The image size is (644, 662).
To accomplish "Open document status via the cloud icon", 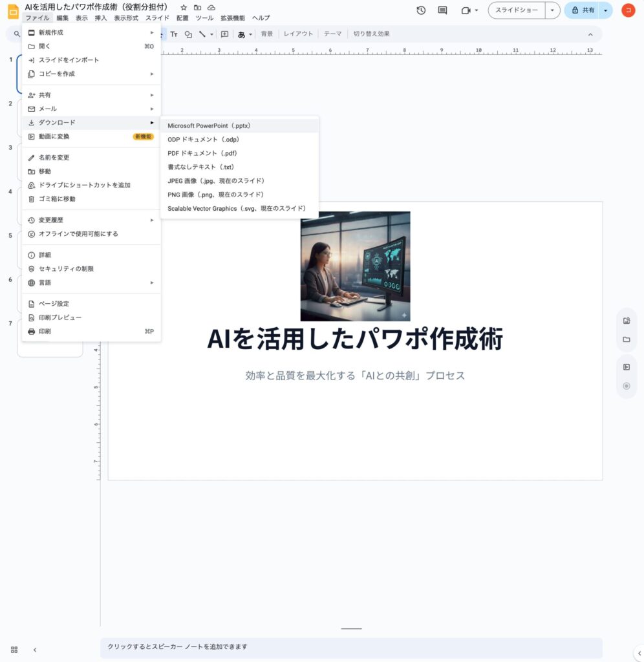I will point(211,7).
